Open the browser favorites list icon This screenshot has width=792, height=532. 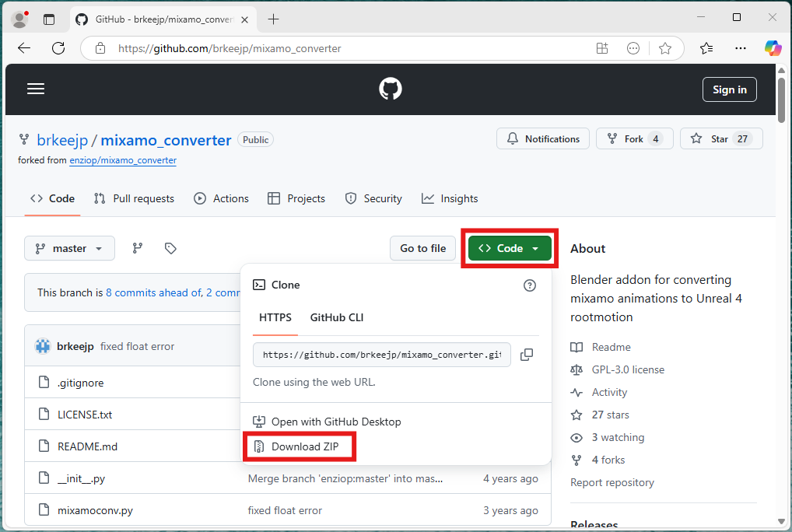pos(706,48)
